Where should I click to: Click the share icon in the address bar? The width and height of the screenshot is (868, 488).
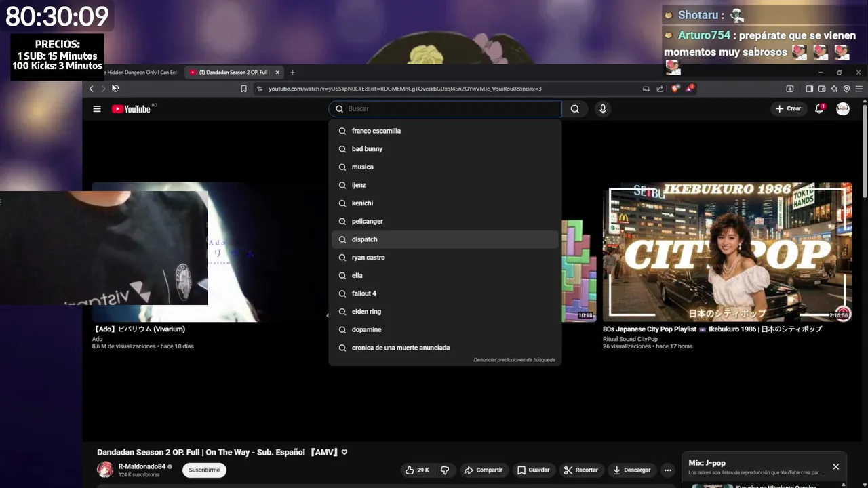[660, 89]
